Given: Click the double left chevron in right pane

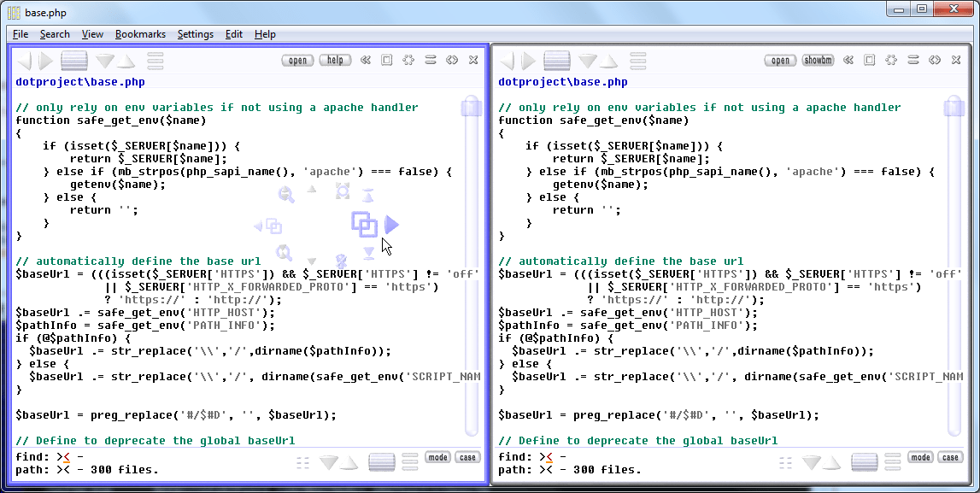Looking at the screenshot, I should [848, 60].
